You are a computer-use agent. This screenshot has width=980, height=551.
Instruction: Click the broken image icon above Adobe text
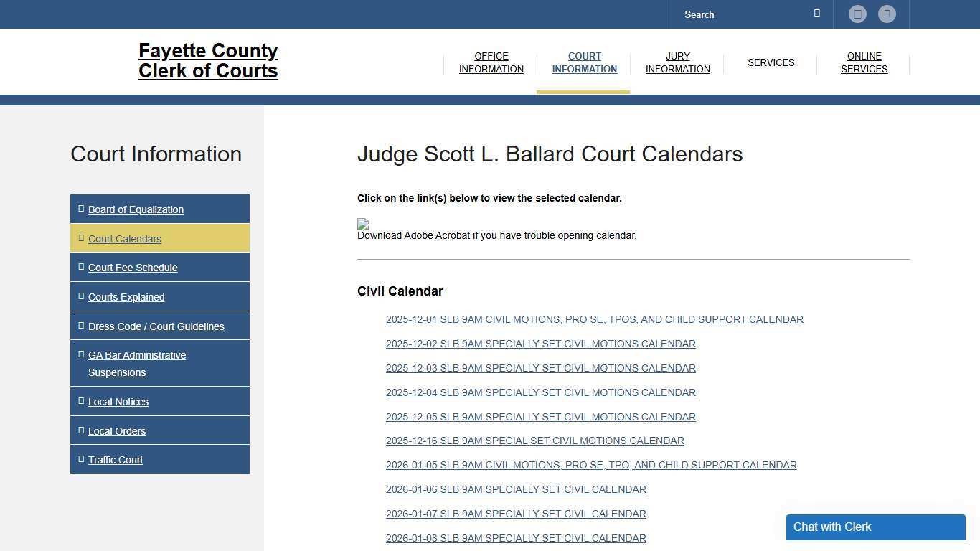(x=362, y=223)
